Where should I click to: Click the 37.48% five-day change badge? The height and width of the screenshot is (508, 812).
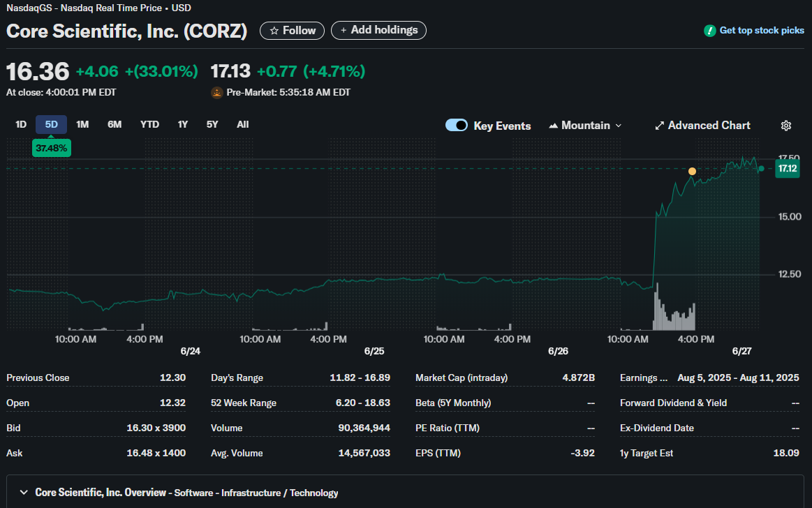coord(51,149)
